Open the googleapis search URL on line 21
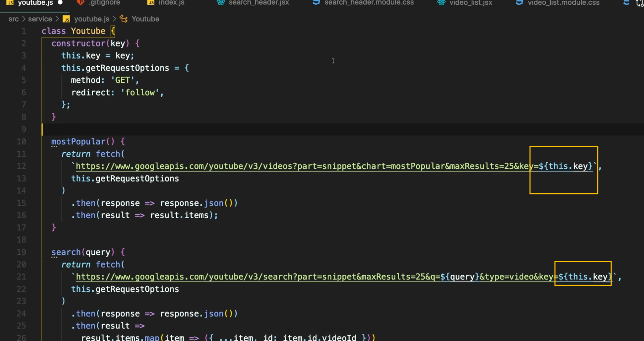The width and height of the screenshot is (644, 341). (x=344, y=277)
